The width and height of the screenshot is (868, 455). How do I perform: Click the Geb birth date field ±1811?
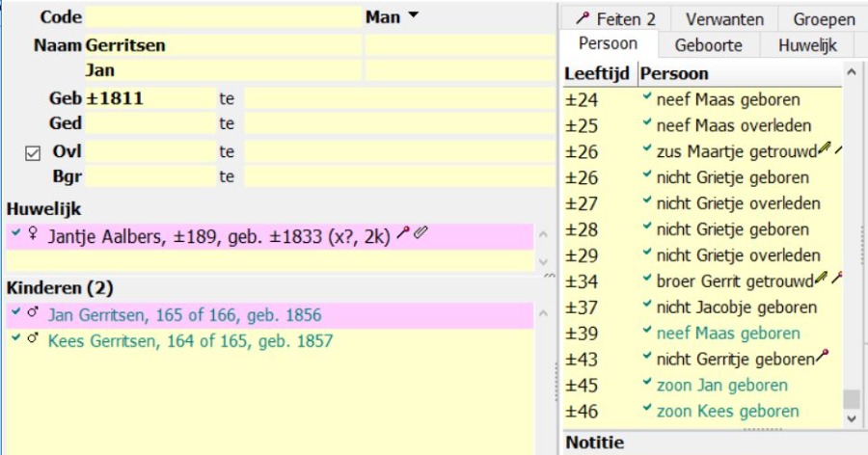click(x=148, y=97)
